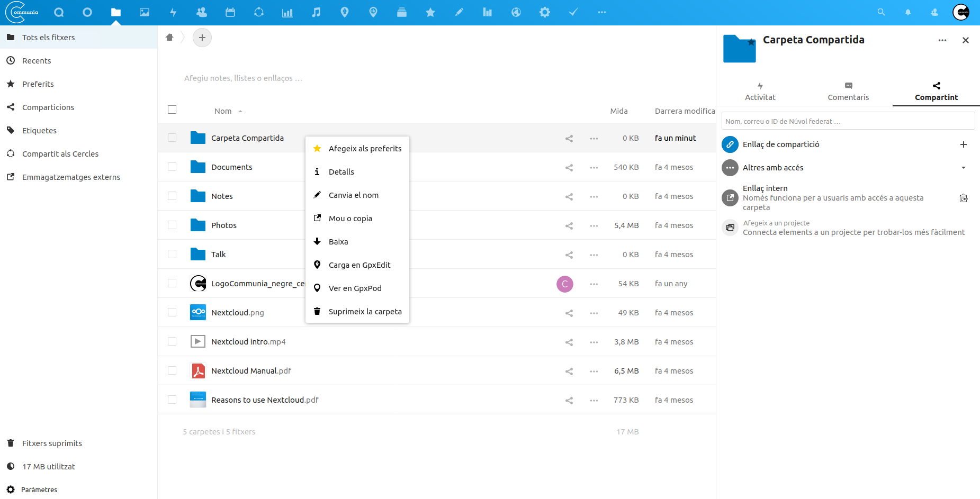The height and width of the screenshot is (499, 980).
Task: Switch to the Comentaris tab
Action: point(848,92)
